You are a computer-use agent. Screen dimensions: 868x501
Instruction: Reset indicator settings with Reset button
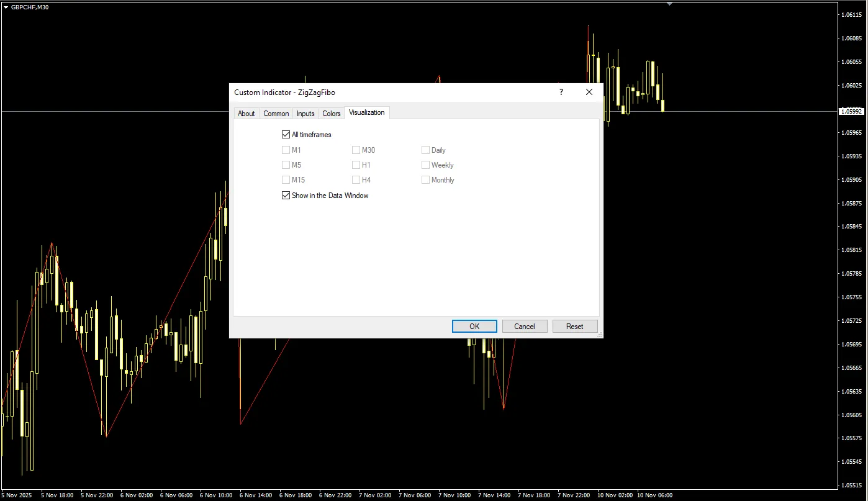pos(574,327)
